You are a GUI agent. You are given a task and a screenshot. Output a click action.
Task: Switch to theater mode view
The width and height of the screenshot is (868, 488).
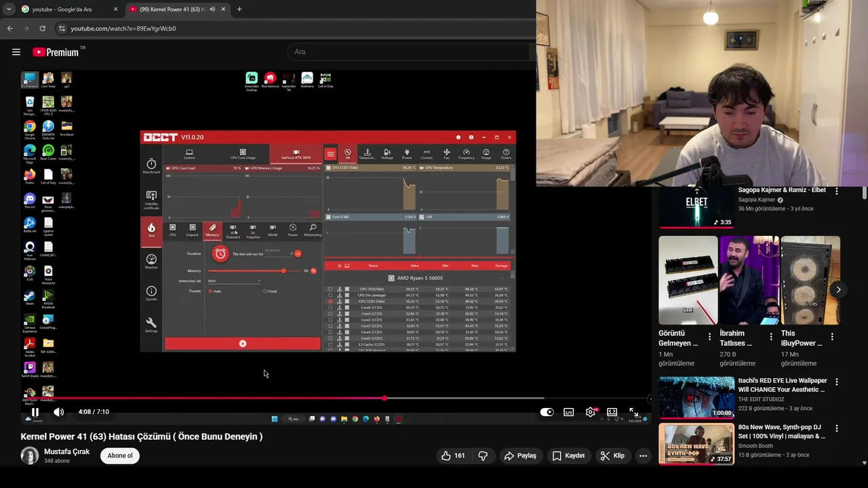[x=612, y=412]
